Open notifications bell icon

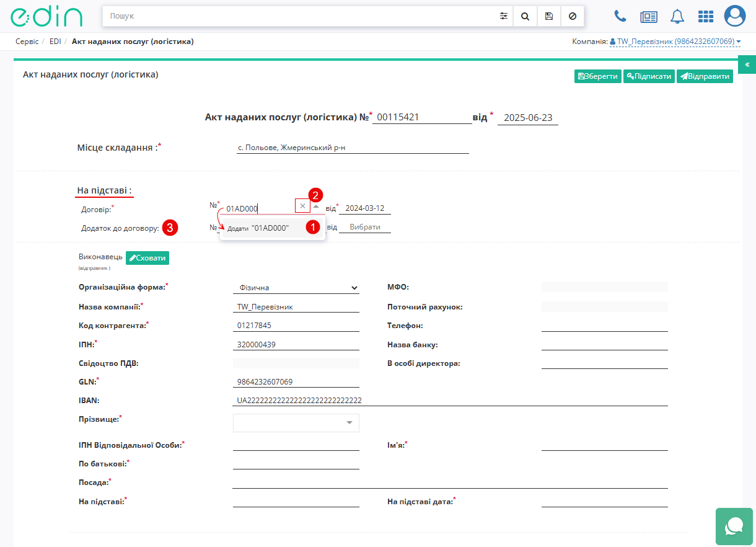tap(678, 16)
